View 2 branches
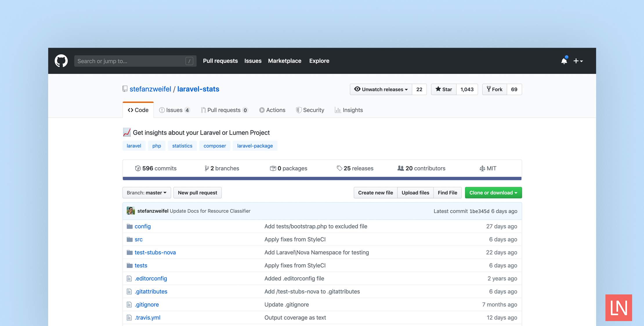 [x=222, y=168]
